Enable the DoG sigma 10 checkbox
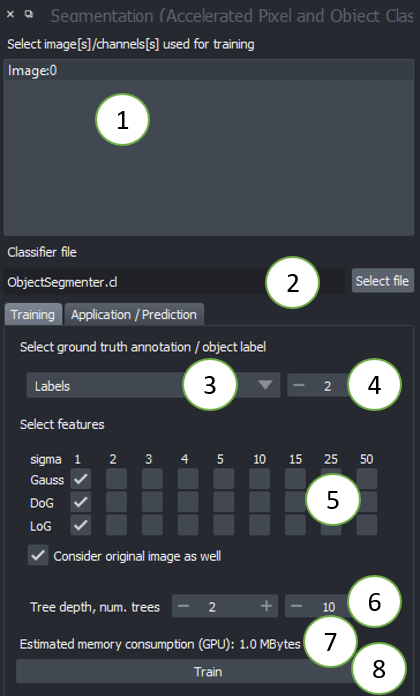 point(259,502)
